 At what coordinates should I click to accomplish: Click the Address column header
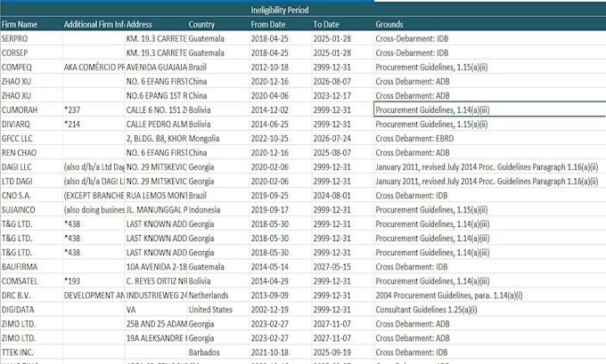(x=156, y=24)
